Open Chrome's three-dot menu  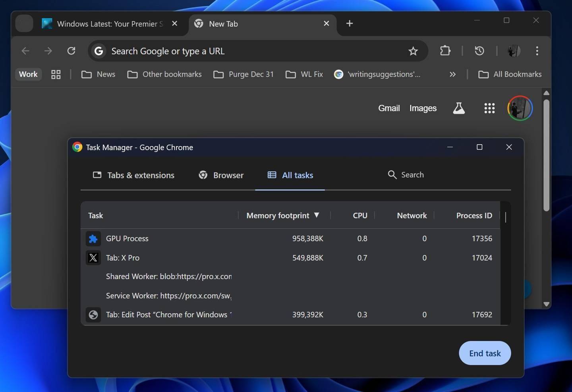point(537,51)
